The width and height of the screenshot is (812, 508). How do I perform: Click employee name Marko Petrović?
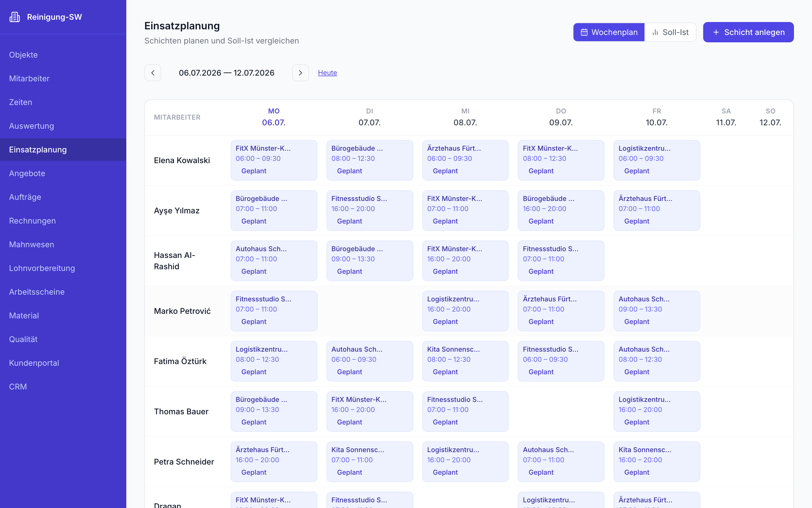click(x=182, y=311)
